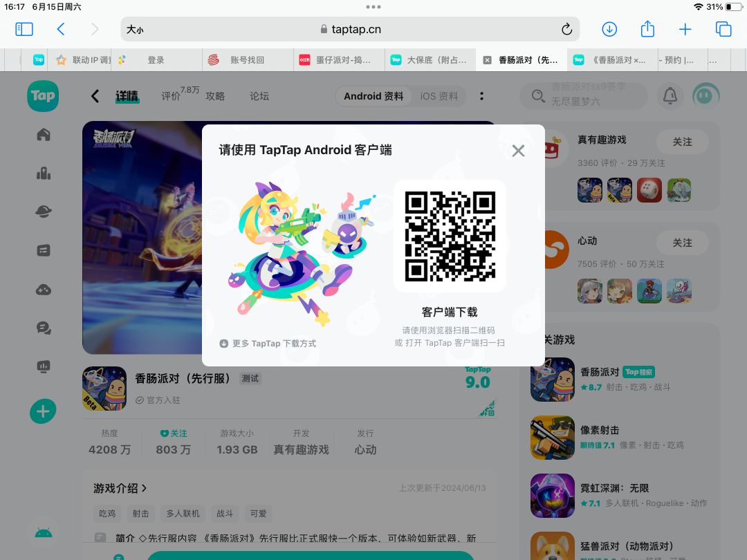Click the TapTap logo in the sidebar

(43, 95)
